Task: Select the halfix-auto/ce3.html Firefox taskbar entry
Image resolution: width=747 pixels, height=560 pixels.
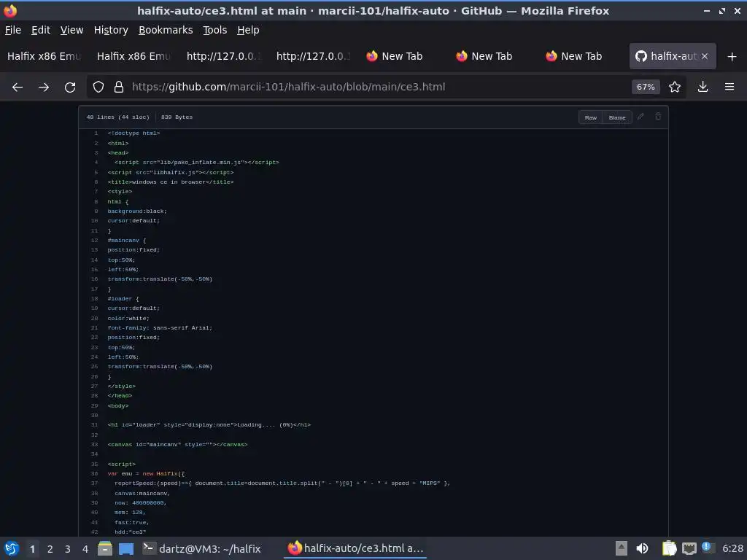Action: tap(355, 548)
